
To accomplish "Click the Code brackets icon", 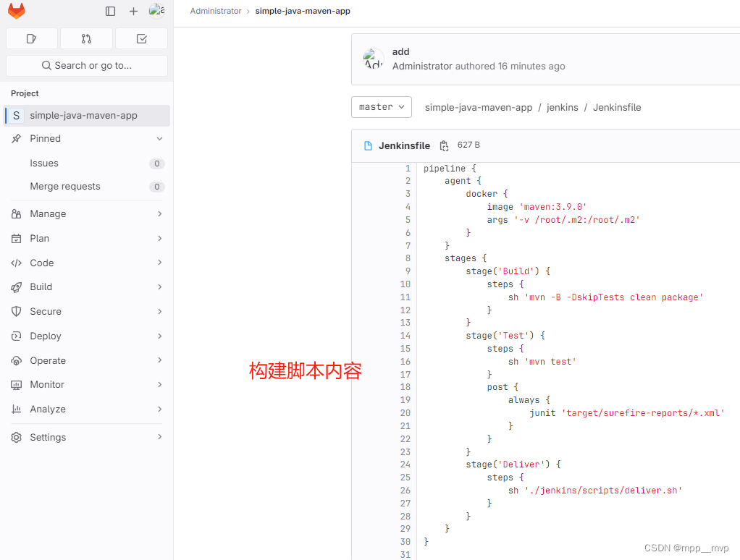I will pos(17,263).
